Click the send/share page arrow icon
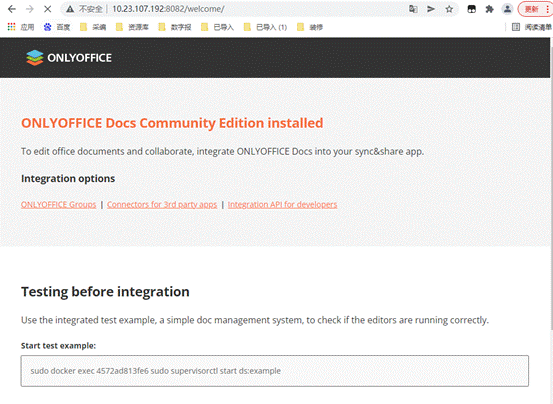Screen dimensions: 553x404 [431, 9]
